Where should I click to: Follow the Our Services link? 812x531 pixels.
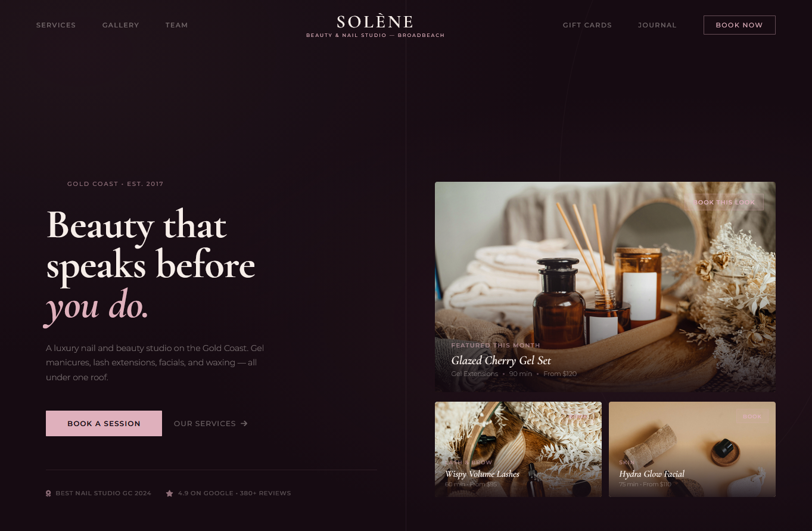point(211,424)
